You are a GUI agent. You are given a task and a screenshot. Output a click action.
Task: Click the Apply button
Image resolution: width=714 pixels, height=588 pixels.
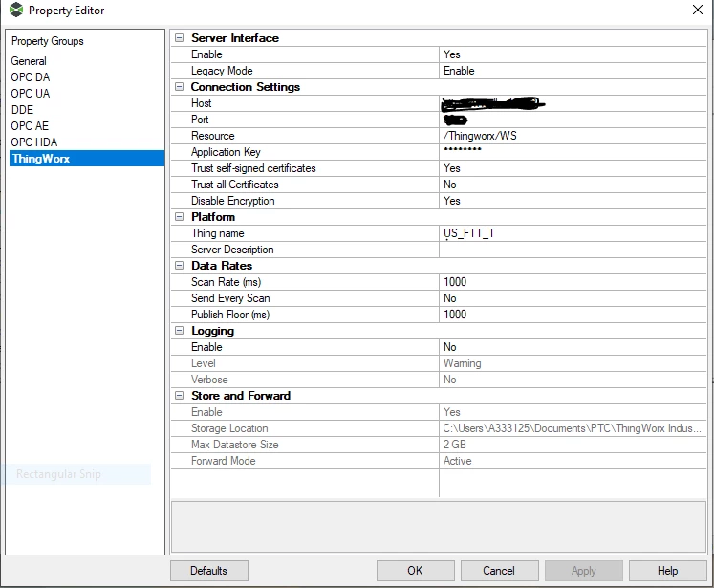pyautogui.click(x=584, y=571)
